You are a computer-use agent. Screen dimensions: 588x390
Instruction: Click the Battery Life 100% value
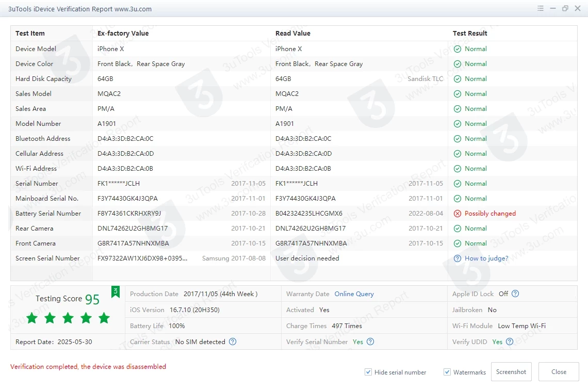pyautogui.click(x=176, y=326)
